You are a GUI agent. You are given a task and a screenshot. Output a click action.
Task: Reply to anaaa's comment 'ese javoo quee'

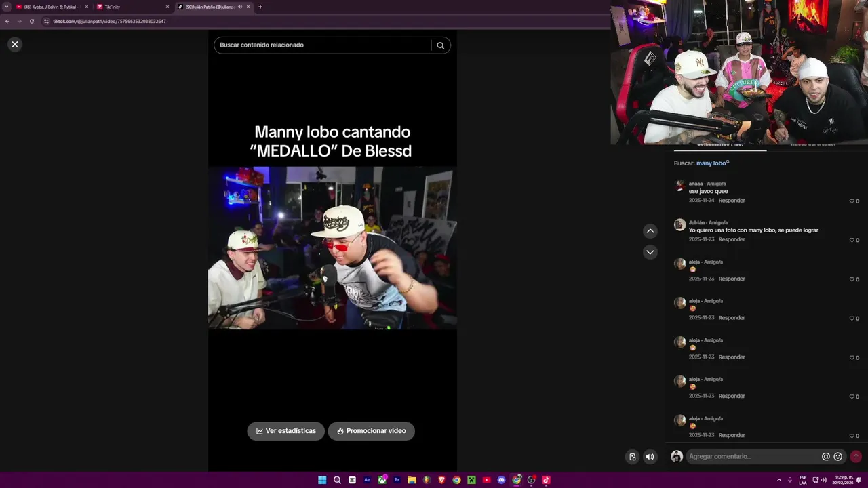tap(732, 201)
